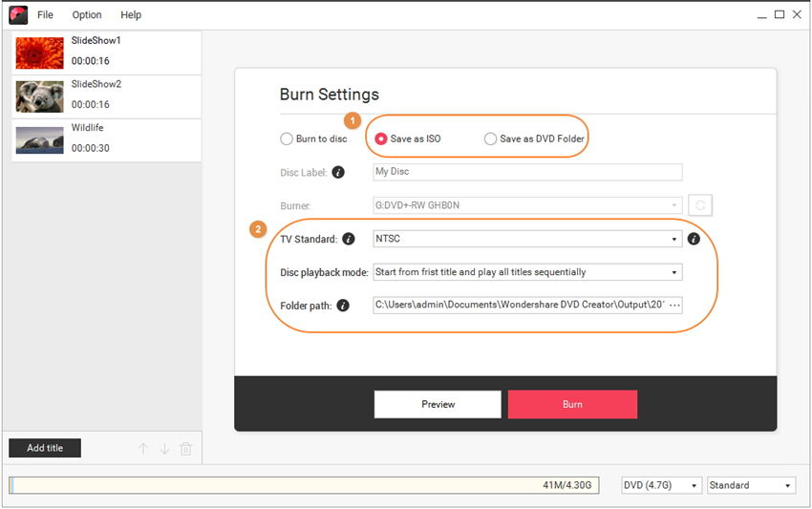Delete title using the trash icon
The width and height of the screenshot is (812, 509).
pos(186,449)
